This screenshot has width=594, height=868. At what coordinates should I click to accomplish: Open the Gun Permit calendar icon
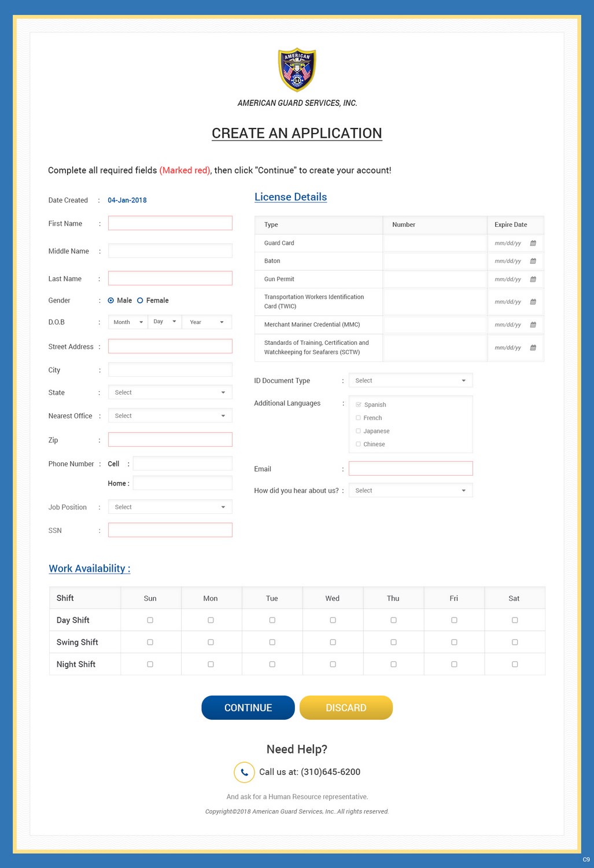click(x=533, y=279)
